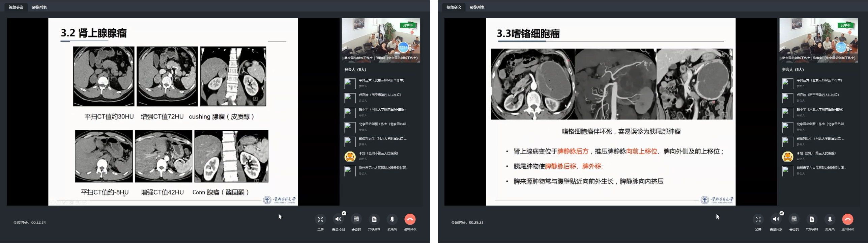
Task: Switch to 视频会议 tab in left window
Action: coord(16,7)
